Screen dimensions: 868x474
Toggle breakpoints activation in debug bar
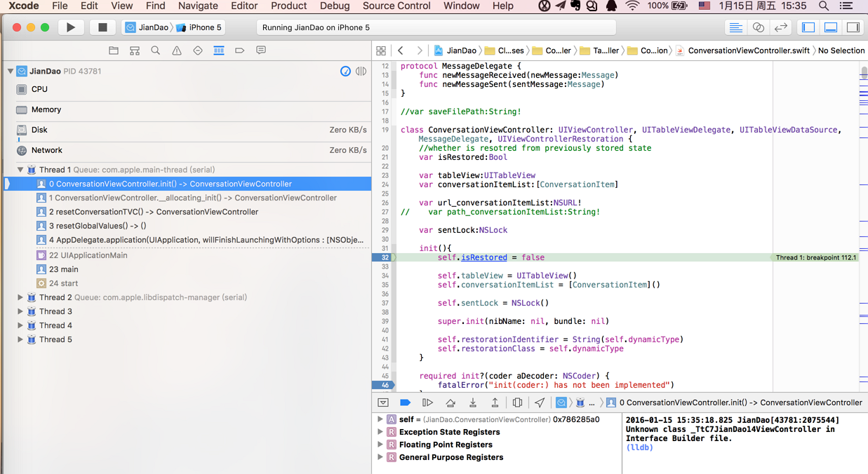pyautogui.click(x=405, y=402)
